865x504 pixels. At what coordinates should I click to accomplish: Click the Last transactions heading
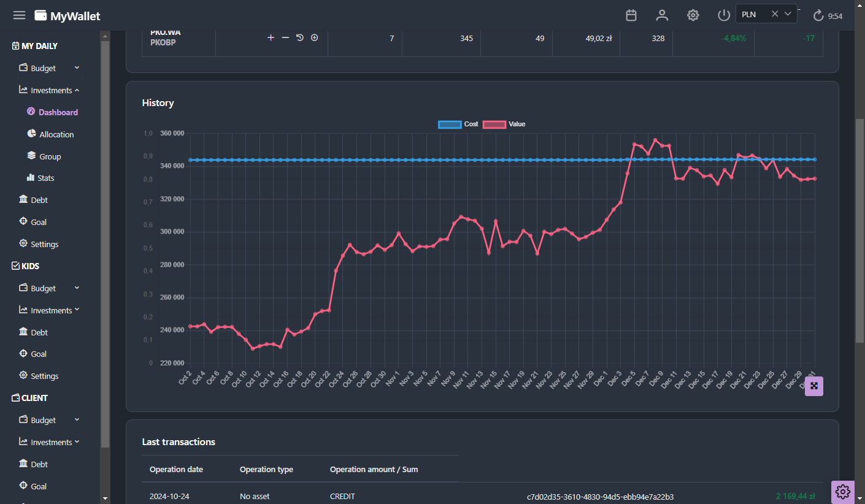179,442
